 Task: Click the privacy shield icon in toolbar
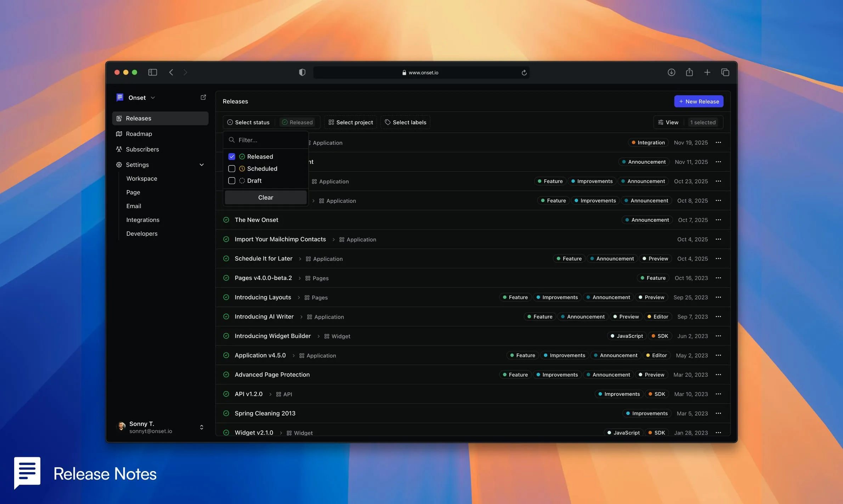click(302, 72)
